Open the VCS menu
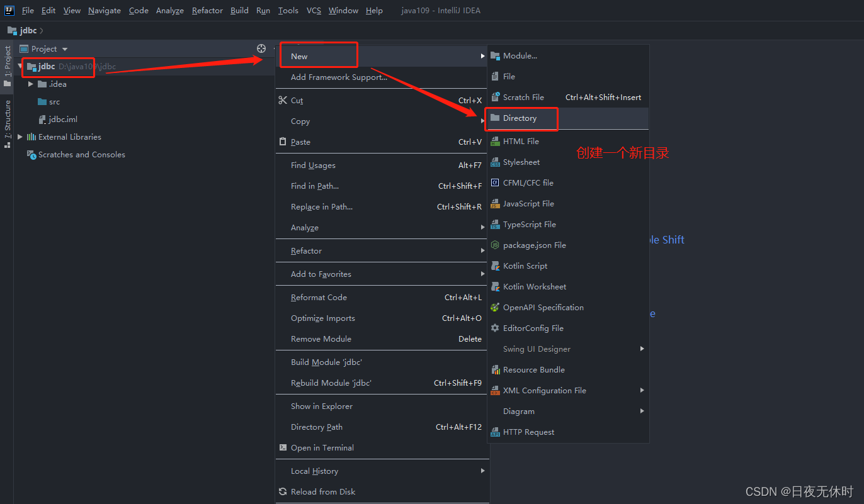The height and width of the screenshot is (504, 864). (314, 10)
